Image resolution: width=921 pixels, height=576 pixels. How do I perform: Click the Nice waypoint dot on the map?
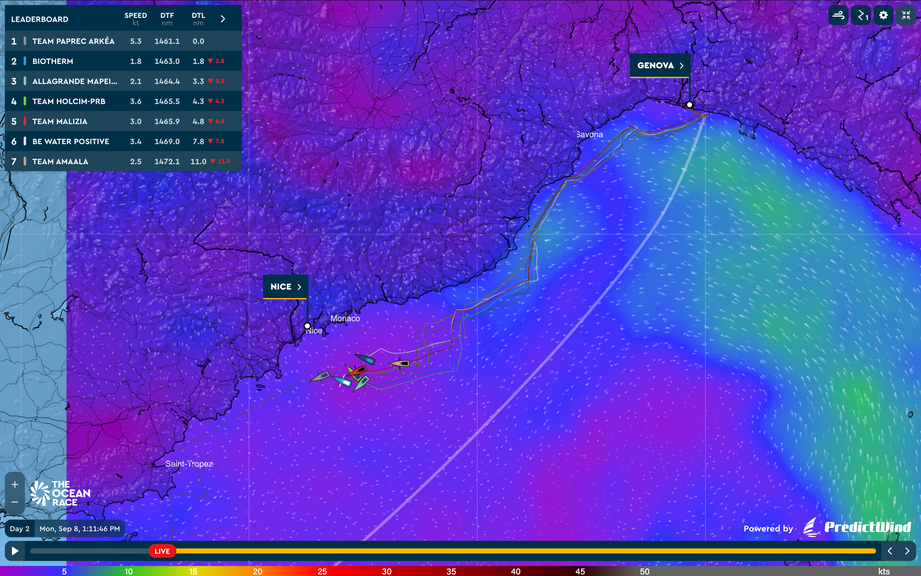(307, 325)
